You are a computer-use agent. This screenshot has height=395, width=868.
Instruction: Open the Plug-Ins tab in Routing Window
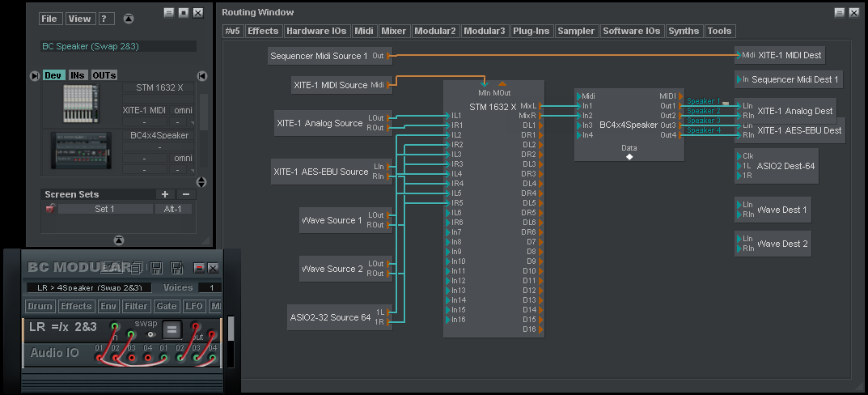point(531,31)
